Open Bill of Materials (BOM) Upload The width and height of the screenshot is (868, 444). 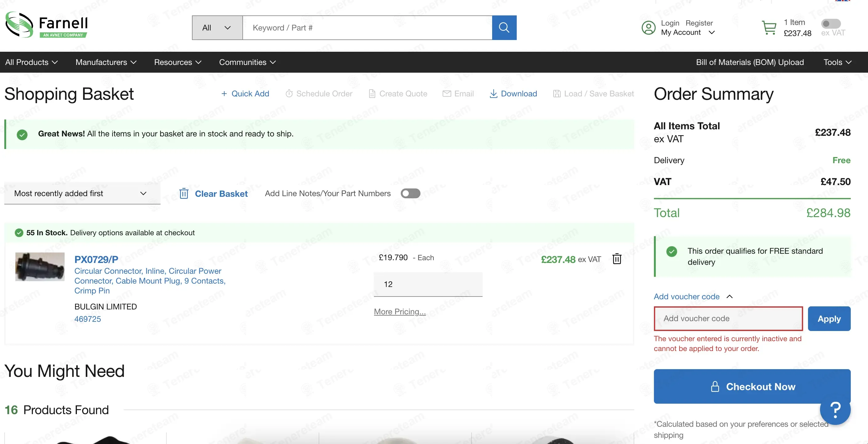[750, 63]
